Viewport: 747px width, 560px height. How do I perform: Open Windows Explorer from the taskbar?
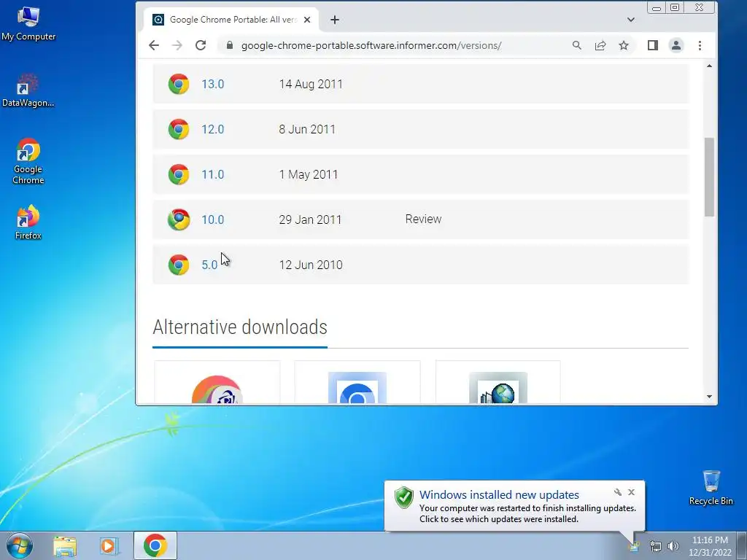[65, 545]
